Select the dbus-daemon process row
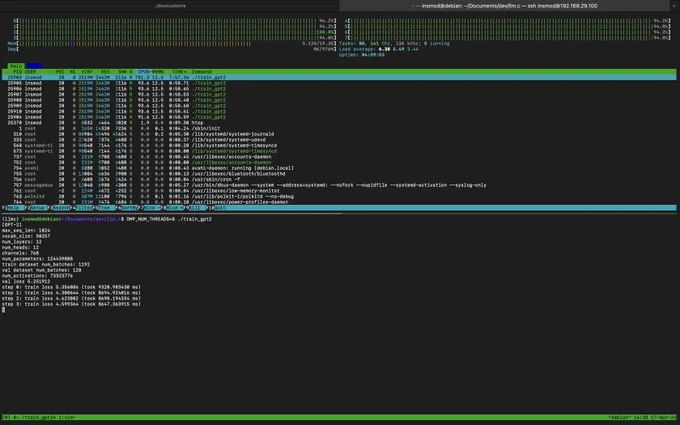Screen dimensions: 680x425 tap(339, 185)
